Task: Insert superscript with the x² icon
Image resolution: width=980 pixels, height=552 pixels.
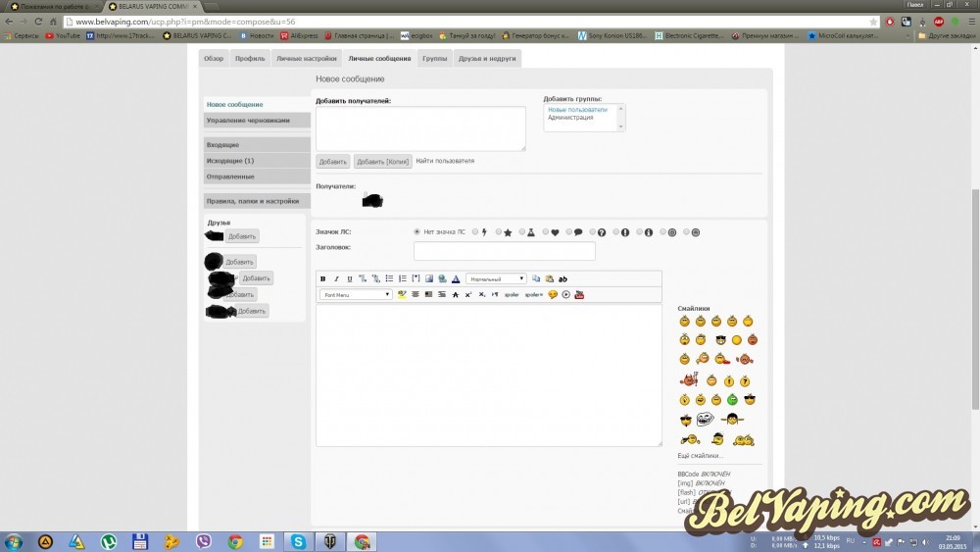Action: tap(468, 294)
